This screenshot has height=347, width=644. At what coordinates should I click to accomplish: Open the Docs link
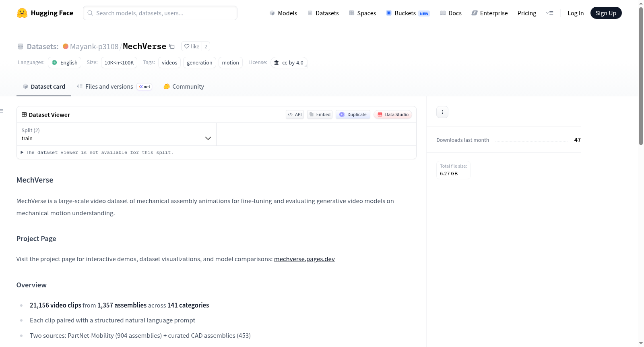(450, 13)
